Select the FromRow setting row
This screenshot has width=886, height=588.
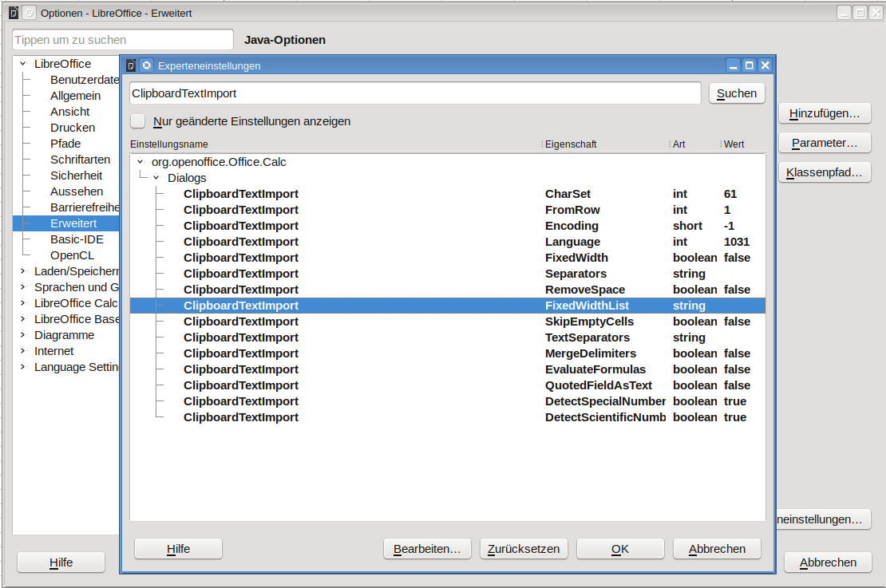coord(448,210)
